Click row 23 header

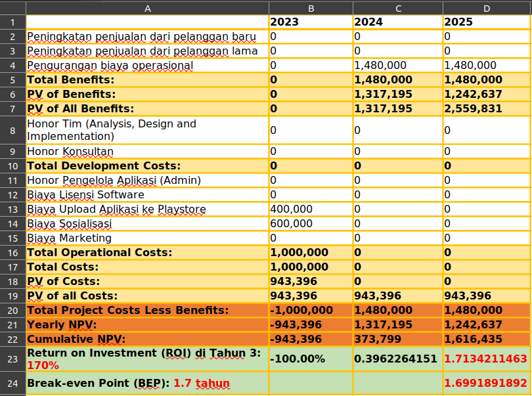point(12,359)
